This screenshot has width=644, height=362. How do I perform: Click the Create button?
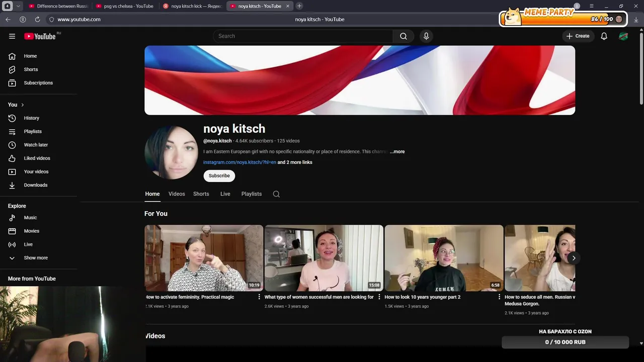point(578,36)
